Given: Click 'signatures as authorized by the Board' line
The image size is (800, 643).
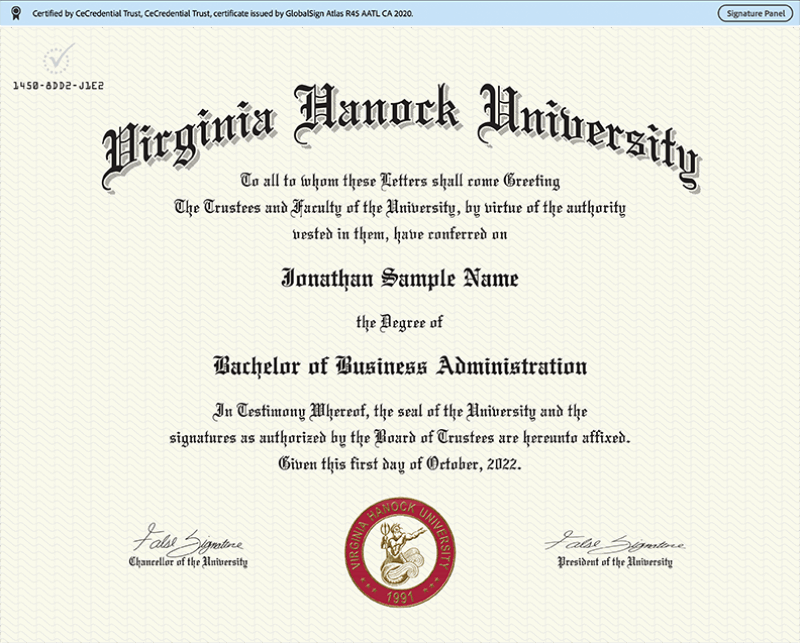Looking at the screenshot, I should [400, 437].
